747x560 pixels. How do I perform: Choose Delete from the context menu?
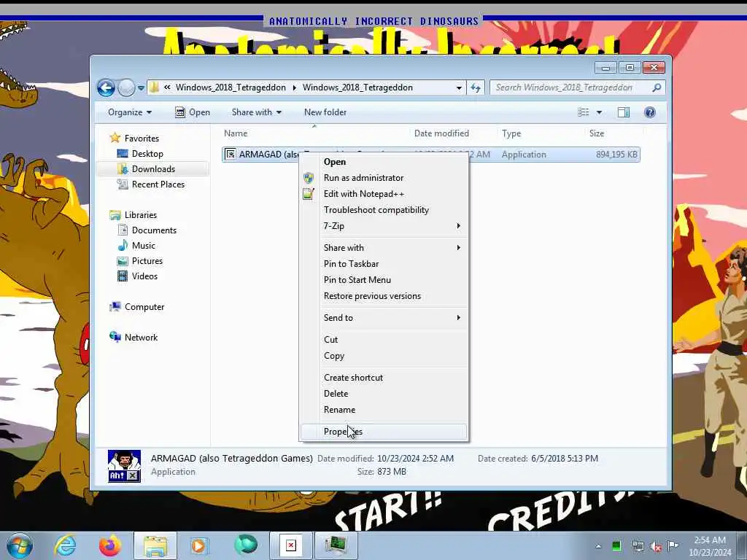384,394
